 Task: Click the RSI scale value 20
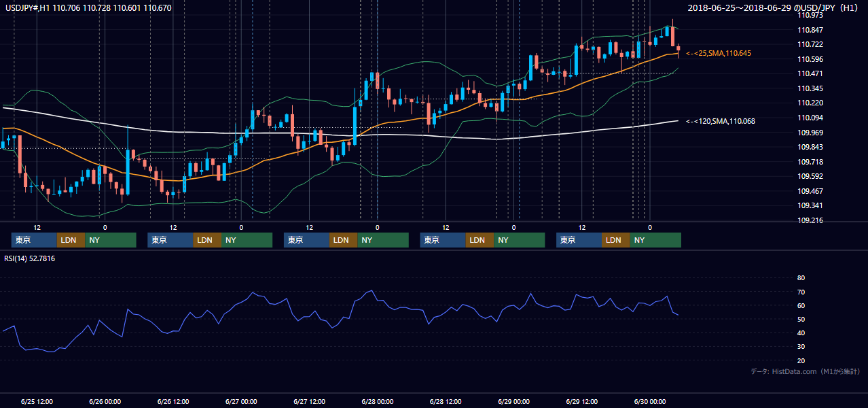tap(801, 360)
